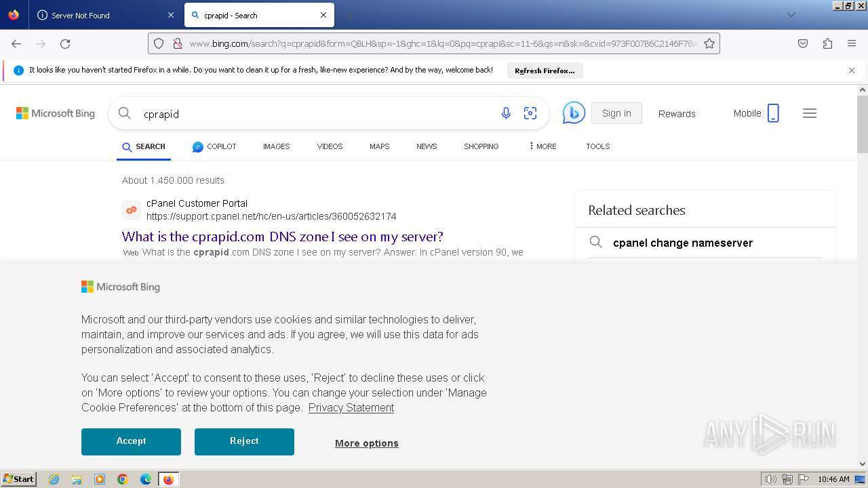Dismiss the Firefox refresh notification bar

(x=852, y=70)
